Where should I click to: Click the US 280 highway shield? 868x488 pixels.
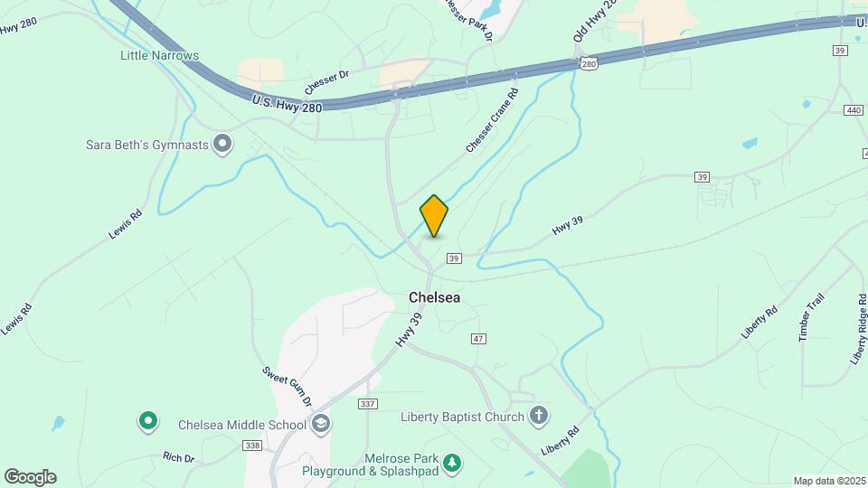589,63
